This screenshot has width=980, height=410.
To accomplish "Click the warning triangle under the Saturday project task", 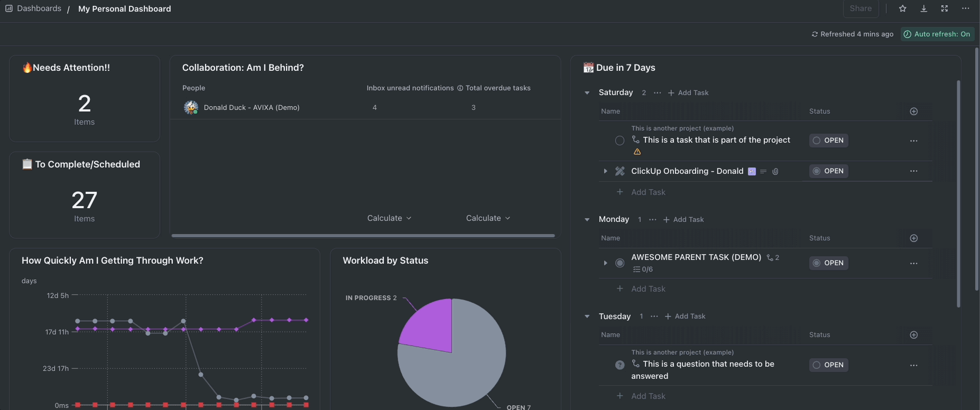I will click(x=637, y=152).
